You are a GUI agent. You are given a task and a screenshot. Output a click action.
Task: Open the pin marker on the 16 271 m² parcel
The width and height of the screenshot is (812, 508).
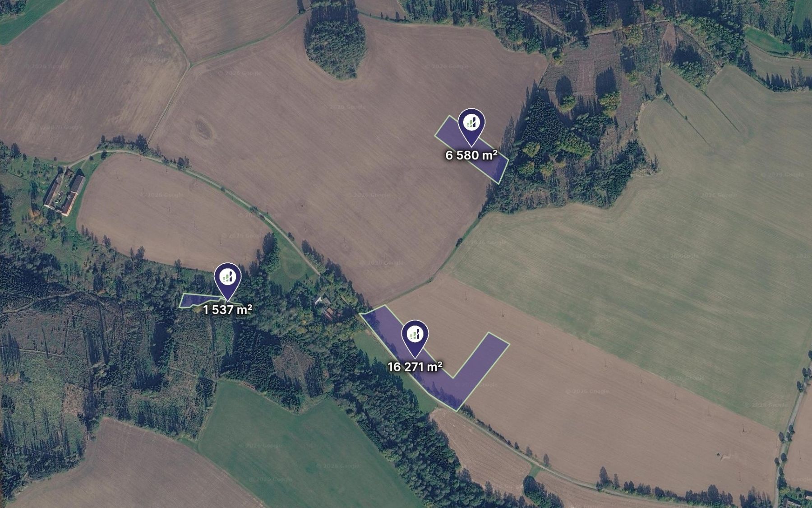pos(415,337)
